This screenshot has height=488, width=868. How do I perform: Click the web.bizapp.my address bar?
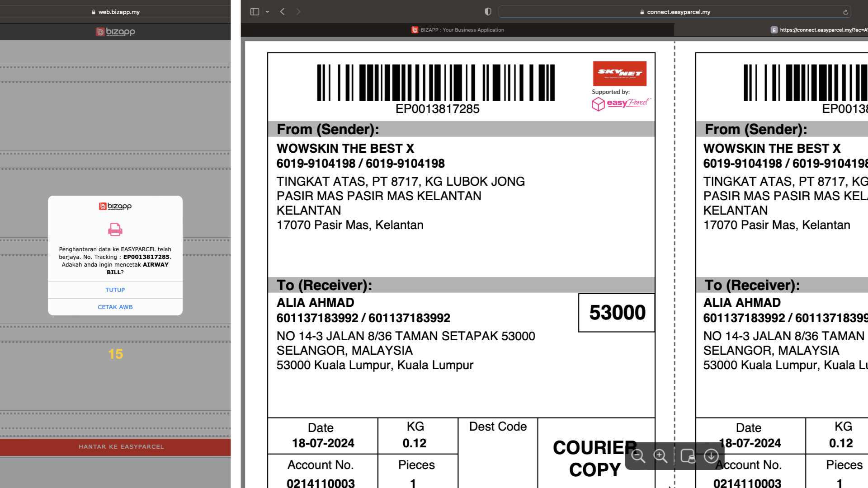115,12
